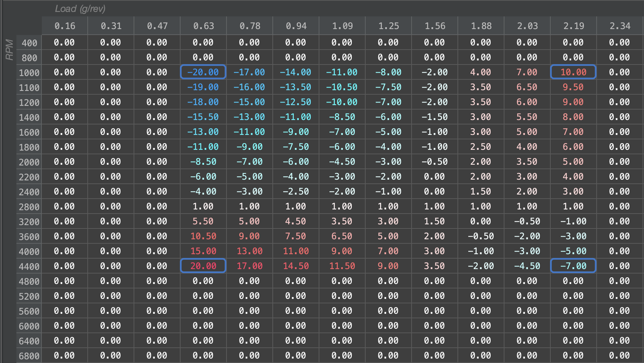
Task: Select the 3.50 cell in row 4400
Action: point(435,266)
